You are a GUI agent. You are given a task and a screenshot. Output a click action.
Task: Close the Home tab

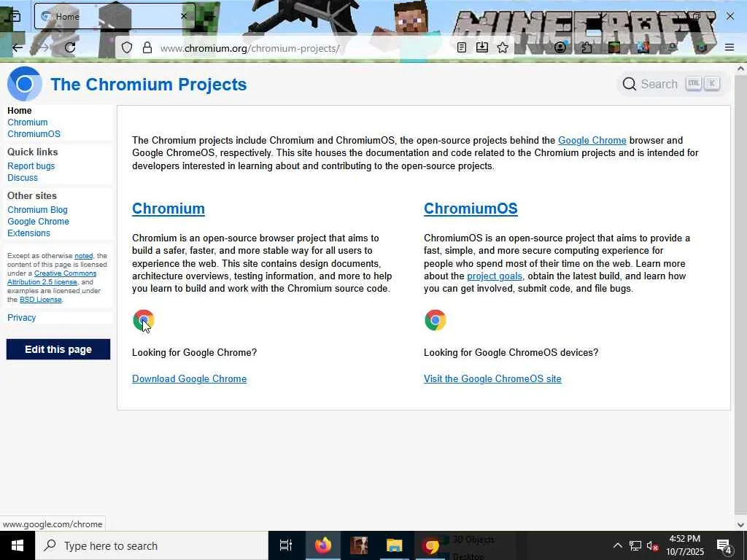[x=184, y=16]
